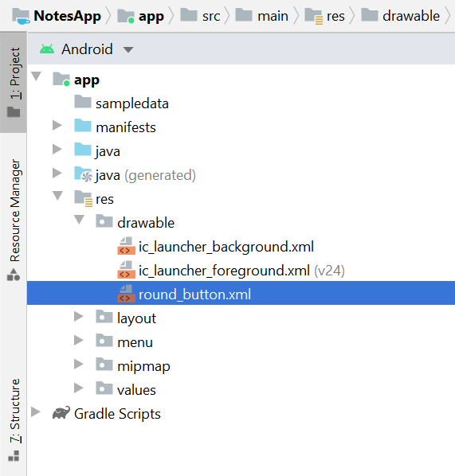The image size is (455, 476).
Task: Click the res resource folder icon in tree
Action: 84,198
